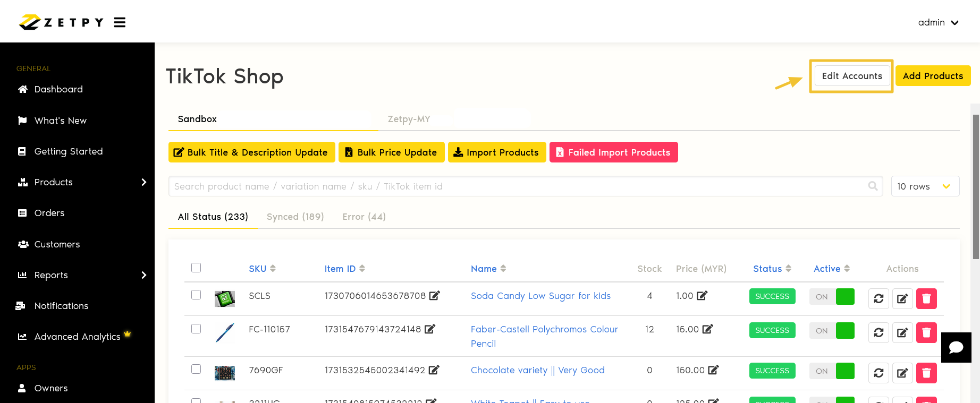Delete the SCLS product
Screen dimensions: 980x403
click(926, 298)
